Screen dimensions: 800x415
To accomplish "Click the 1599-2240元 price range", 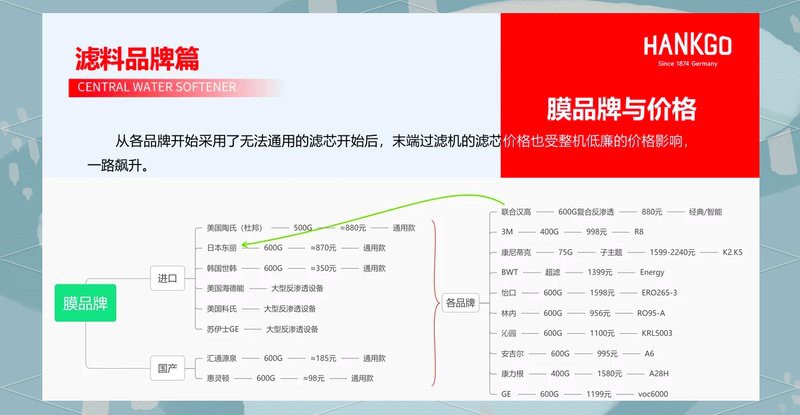I will pyautogui.click(x=672, y=252).
